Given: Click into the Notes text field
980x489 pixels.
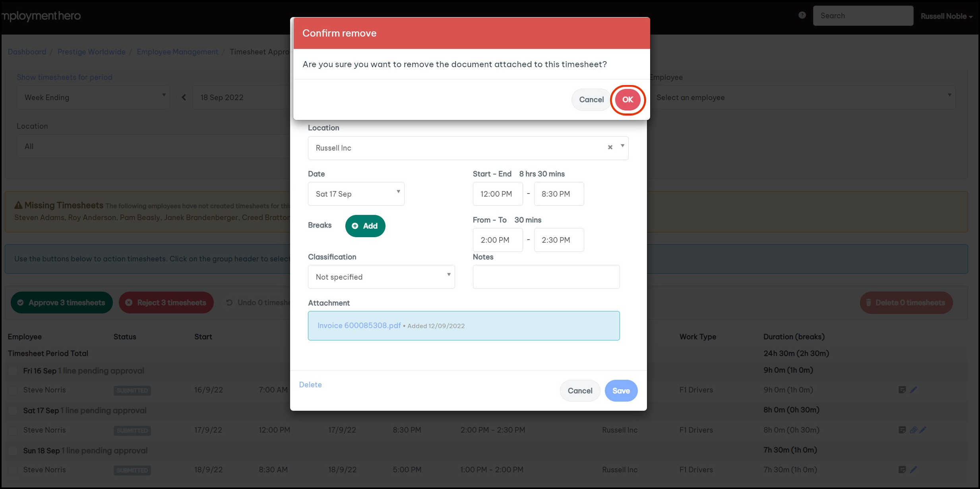Looking at the screenshot, I should click(546, 277).
